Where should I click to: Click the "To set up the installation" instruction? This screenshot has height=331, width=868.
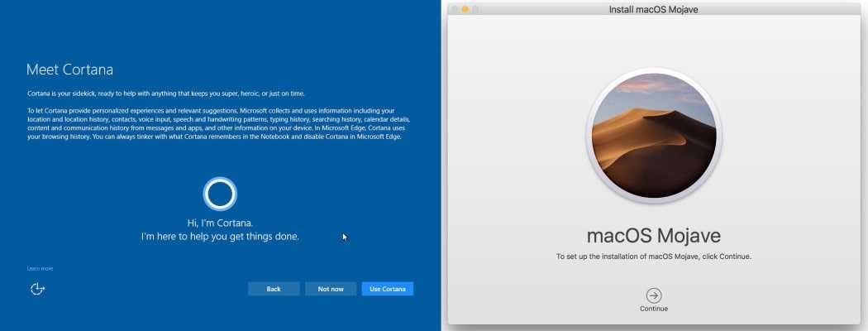[x=654, y=257]
